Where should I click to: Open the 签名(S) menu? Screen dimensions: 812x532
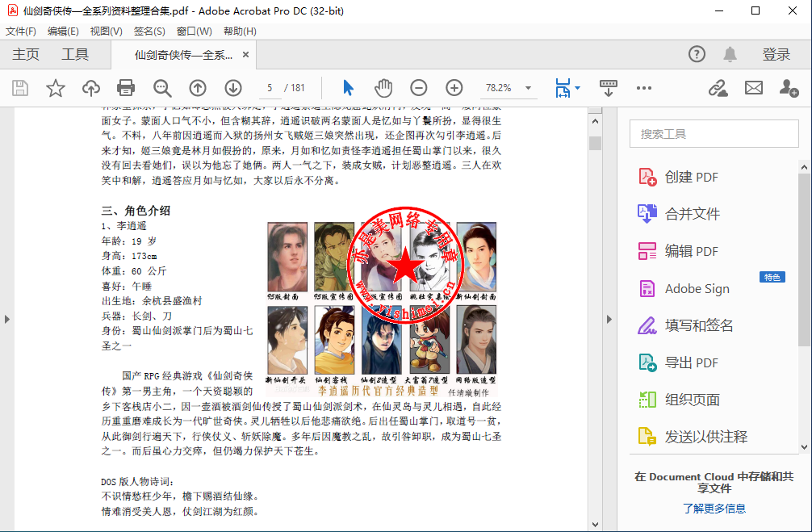click(149, 31)
